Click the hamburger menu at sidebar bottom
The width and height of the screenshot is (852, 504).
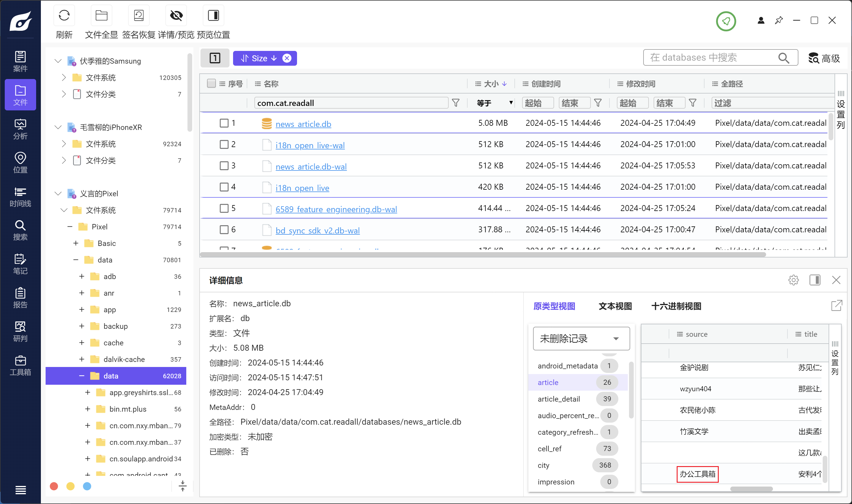[20, 490]
